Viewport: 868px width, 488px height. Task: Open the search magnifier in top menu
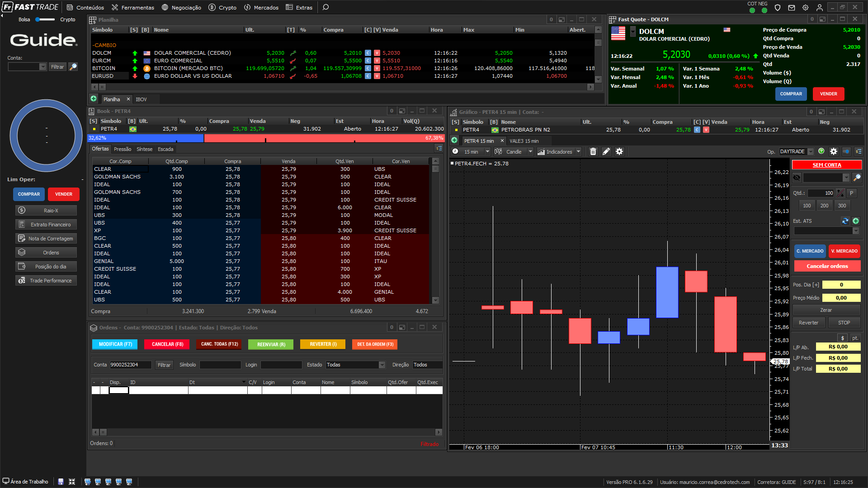click(x=325, y=7)
